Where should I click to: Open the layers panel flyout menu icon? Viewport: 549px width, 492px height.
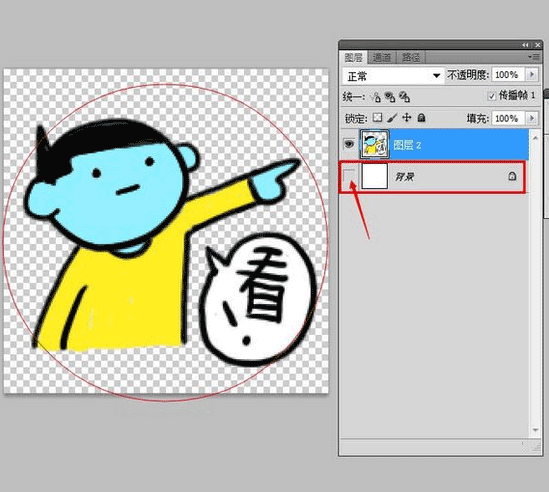[x=535, y=57]
